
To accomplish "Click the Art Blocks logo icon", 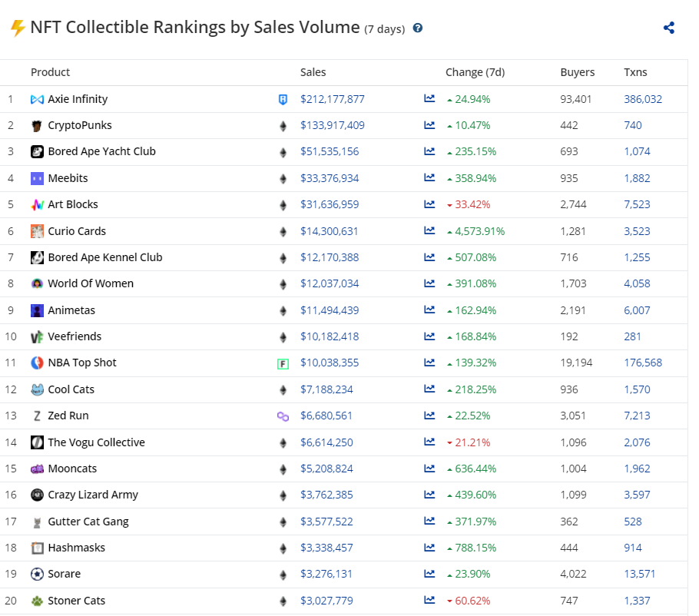I will (37, 204).
